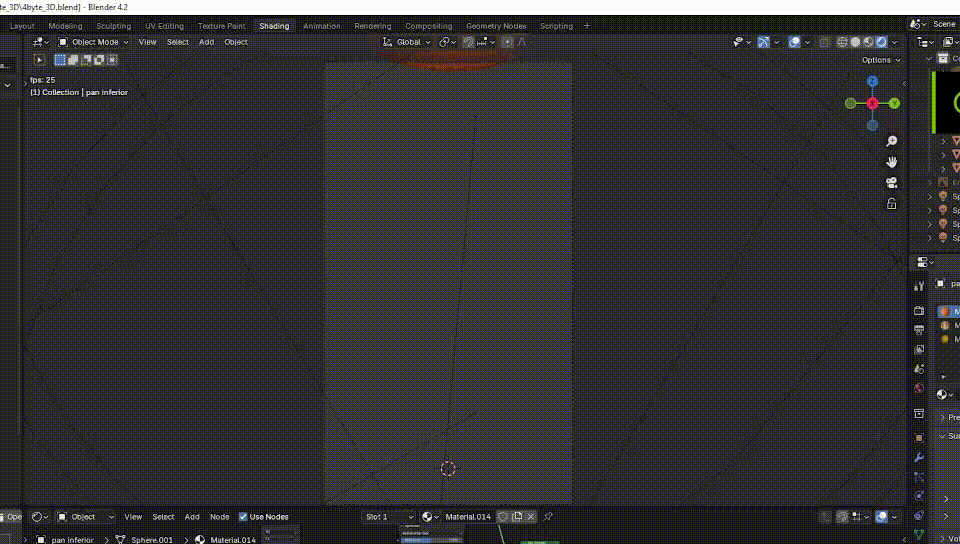Select solid viewport shading mode
This screenshot has width=960, height=544.
(x=855, y=42)
